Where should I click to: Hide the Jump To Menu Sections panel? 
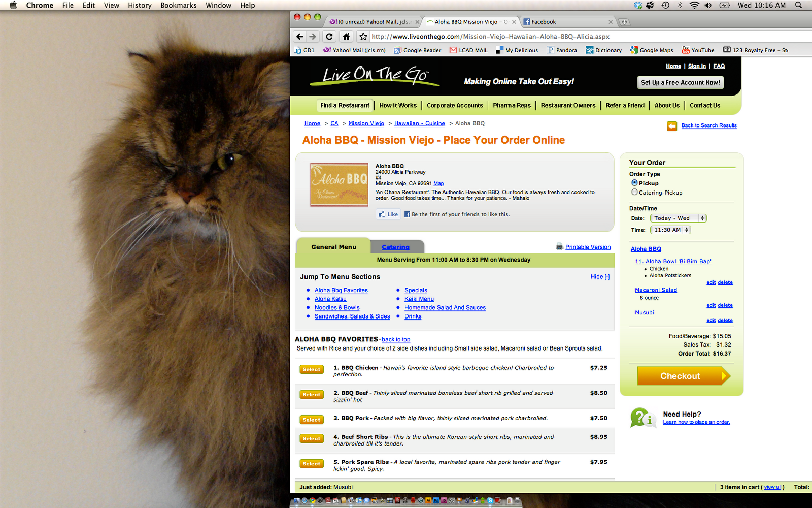coord(600,277)
